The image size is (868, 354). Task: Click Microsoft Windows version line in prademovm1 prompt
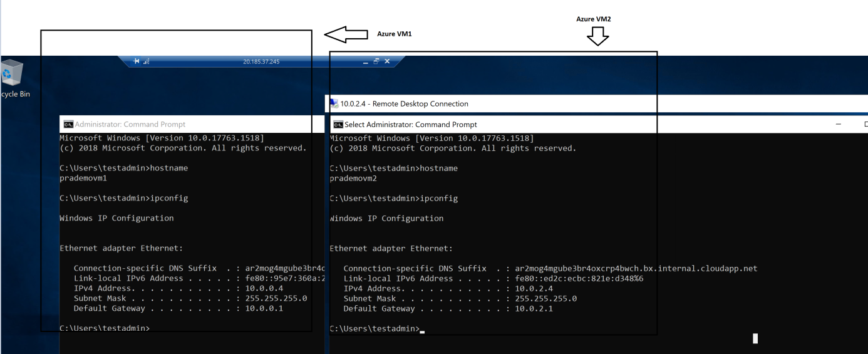[162, 138]
